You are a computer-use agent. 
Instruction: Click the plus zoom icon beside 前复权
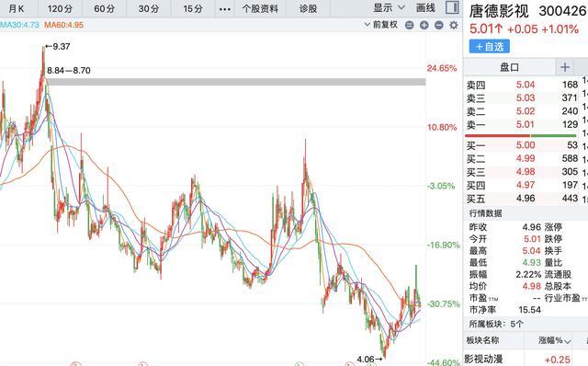tap(424, 25)
